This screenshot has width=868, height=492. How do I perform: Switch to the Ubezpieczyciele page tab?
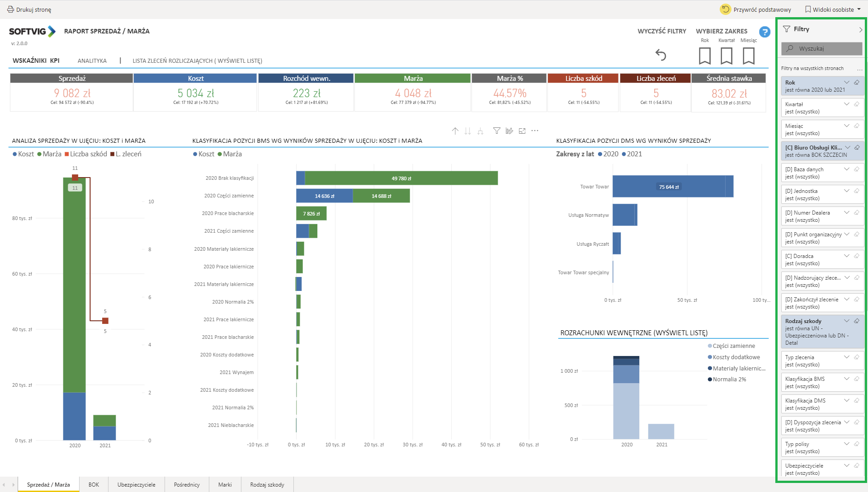click(136, 484)
